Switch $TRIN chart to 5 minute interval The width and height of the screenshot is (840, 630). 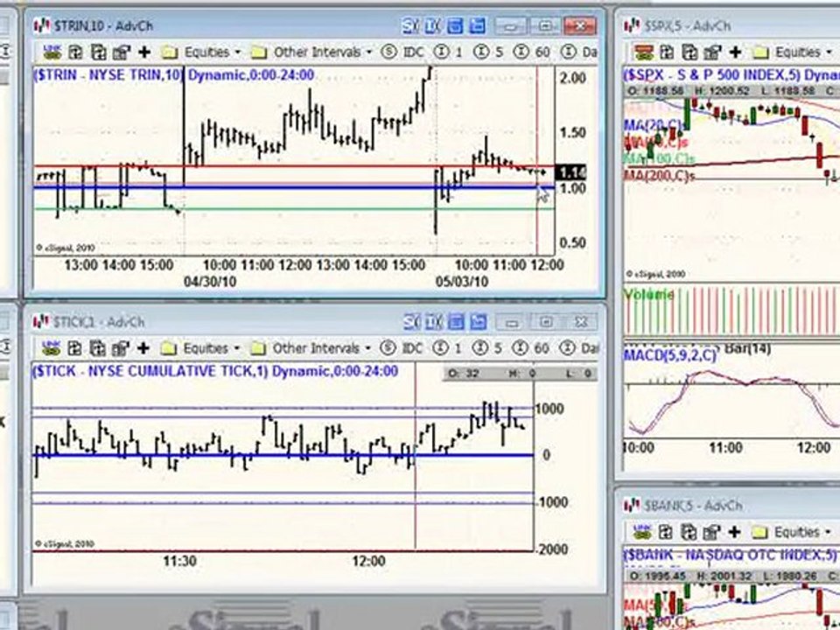pyautogui.click(x=488, y=52)
